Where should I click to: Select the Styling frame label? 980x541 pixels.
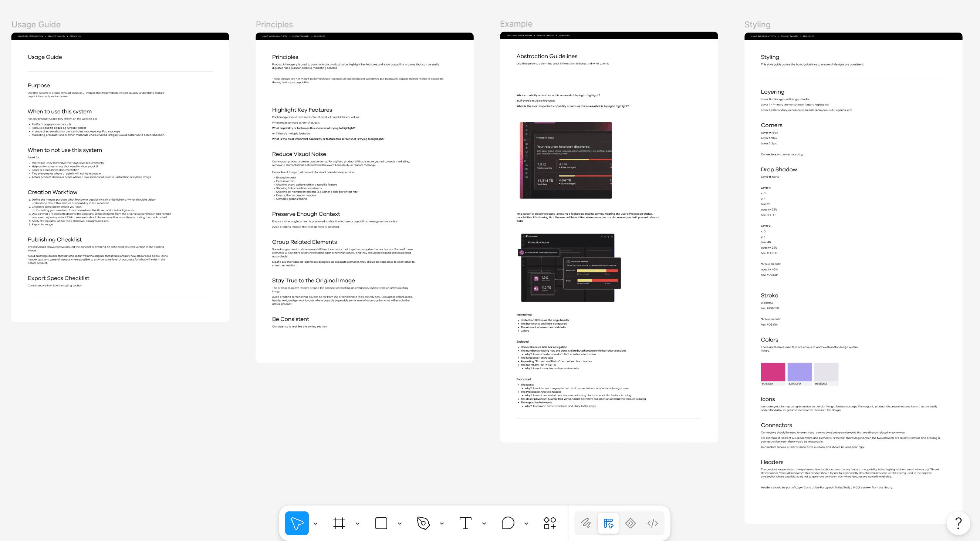[x=757, y=24]
